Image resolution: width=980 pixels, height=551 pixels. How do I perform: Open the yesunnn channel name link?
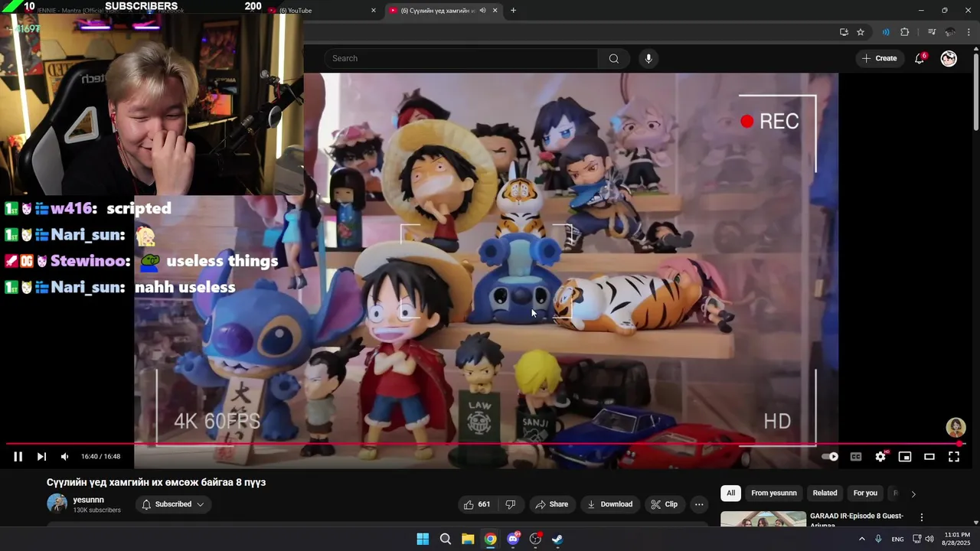pos(88,500)
